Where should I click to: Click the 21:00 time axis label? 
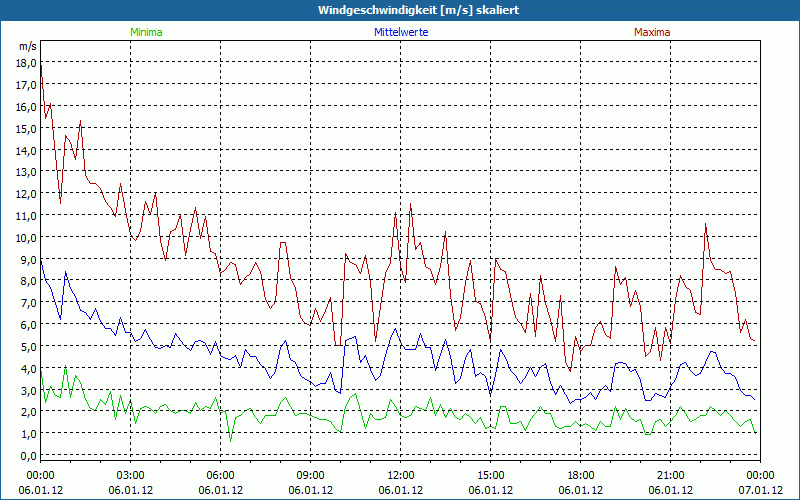click(x=670, y=476)
